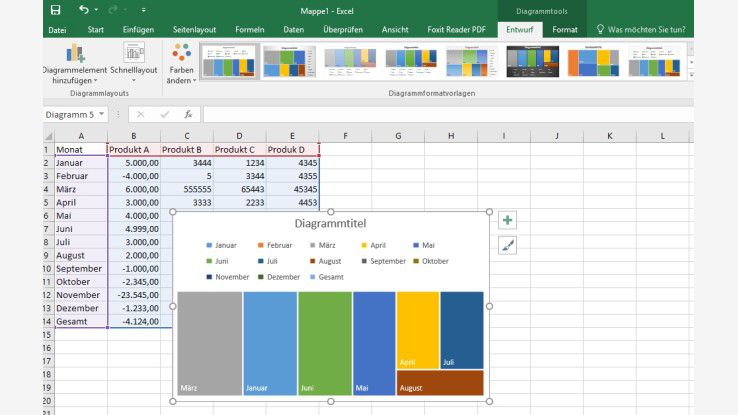The height and width of the screenshot is (415, 738).
Task: Select the dark black chart style thumbnail
Action: coord(533,62)
